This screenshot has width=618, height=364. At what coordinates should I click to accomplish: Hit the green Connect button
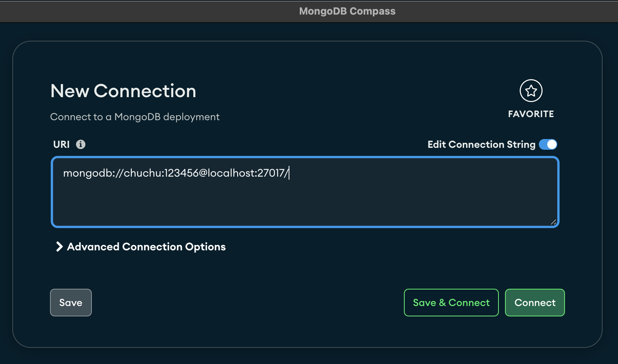[535, 303]
